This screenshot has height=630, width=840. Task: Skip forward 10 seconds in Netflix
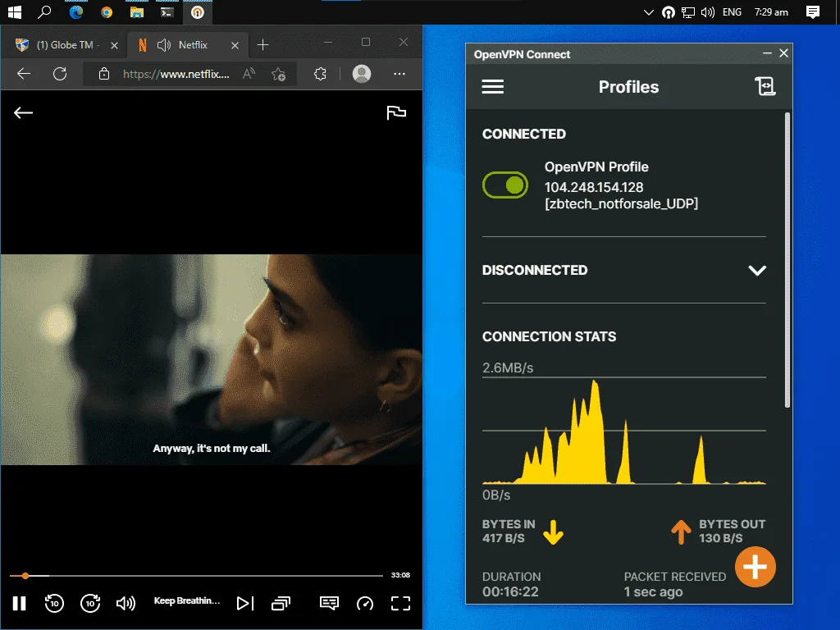(x=90, y=603)
